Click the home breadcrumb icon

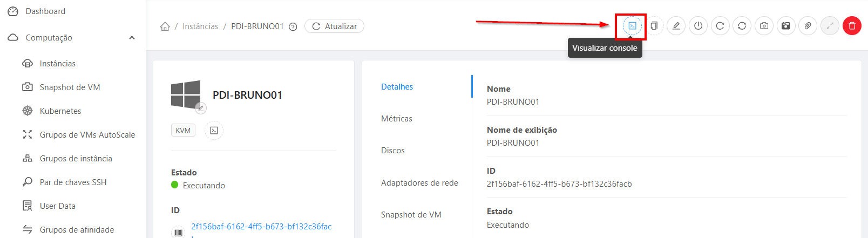click(165, 26)
